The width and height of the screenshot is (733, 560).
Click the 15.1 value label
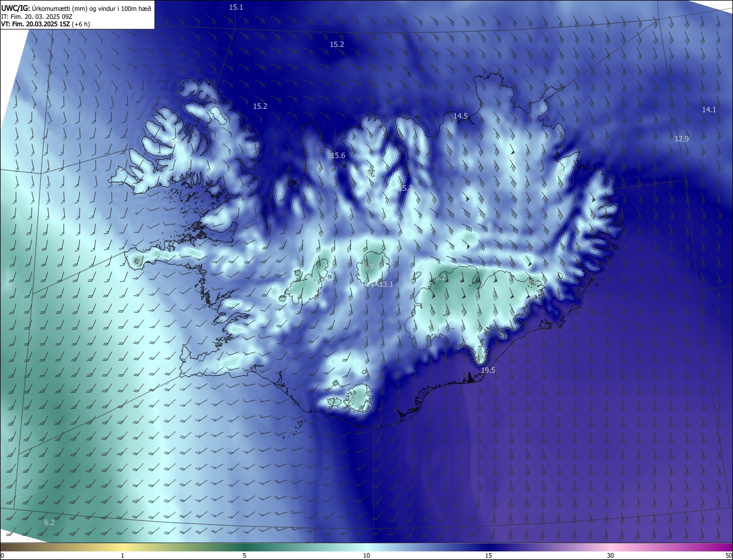pos(236,7)
